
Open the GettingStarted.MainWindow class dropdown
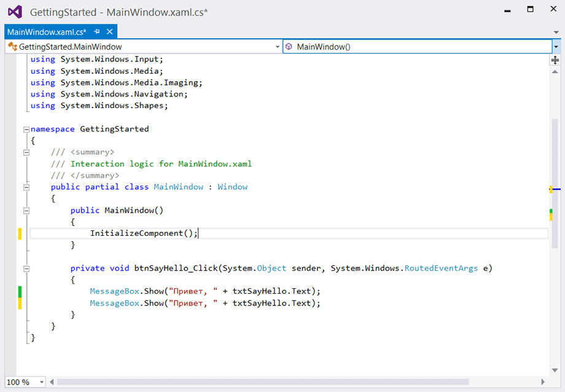[144, 47]
